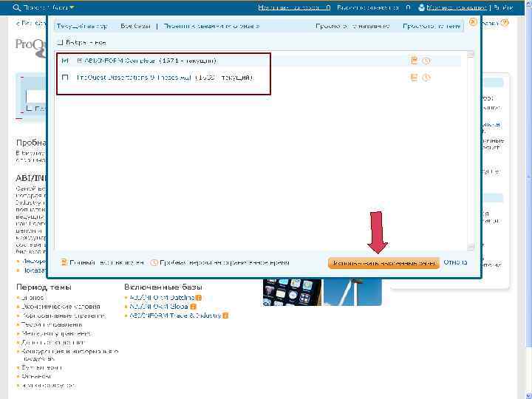
Task: Switch to the 'Все базы' tab
Action: pyautogui.click(x=135, y=26)
